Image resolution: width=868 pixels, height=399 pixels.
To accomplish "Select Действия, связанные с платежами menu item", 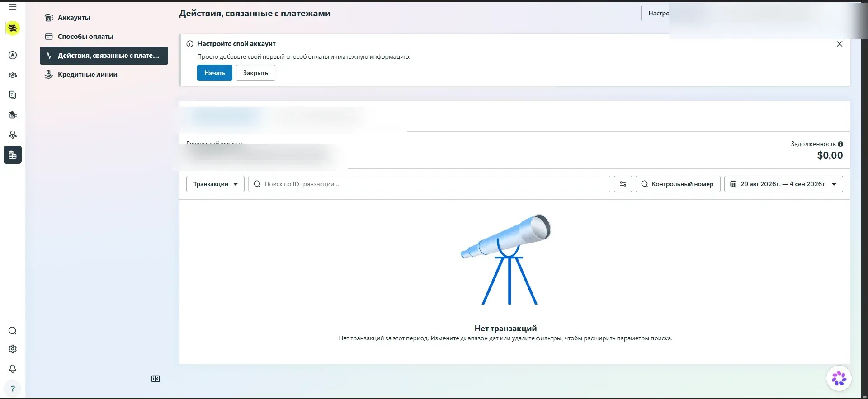I will pos(104,56).
